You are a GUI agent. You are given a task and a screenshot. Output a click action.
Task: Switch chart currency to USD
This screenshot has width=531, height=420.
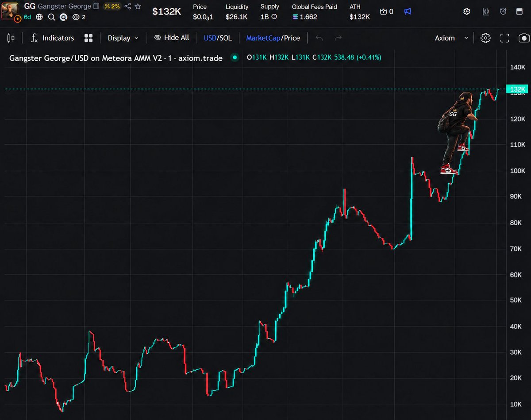210,38
